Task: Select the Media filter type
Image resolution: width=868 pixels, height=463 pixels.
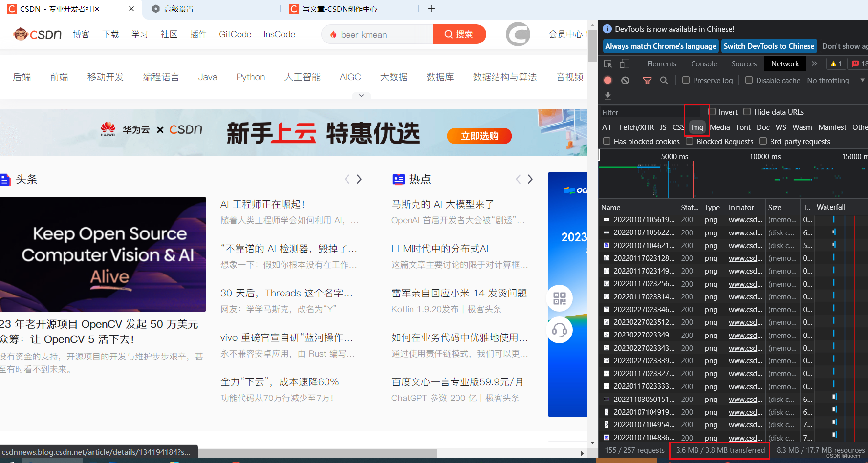Action: pos(719,127)
